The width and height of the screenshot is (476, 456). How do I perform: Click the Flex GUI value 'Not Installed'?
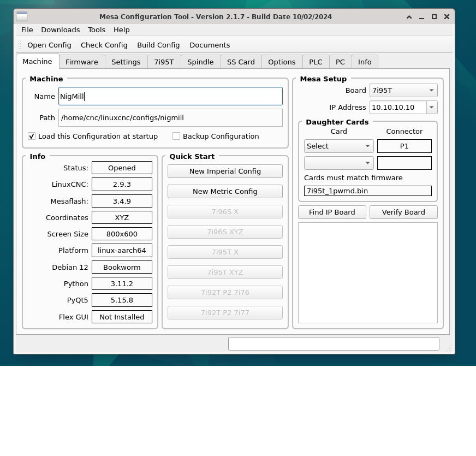[x=122, y=317]
